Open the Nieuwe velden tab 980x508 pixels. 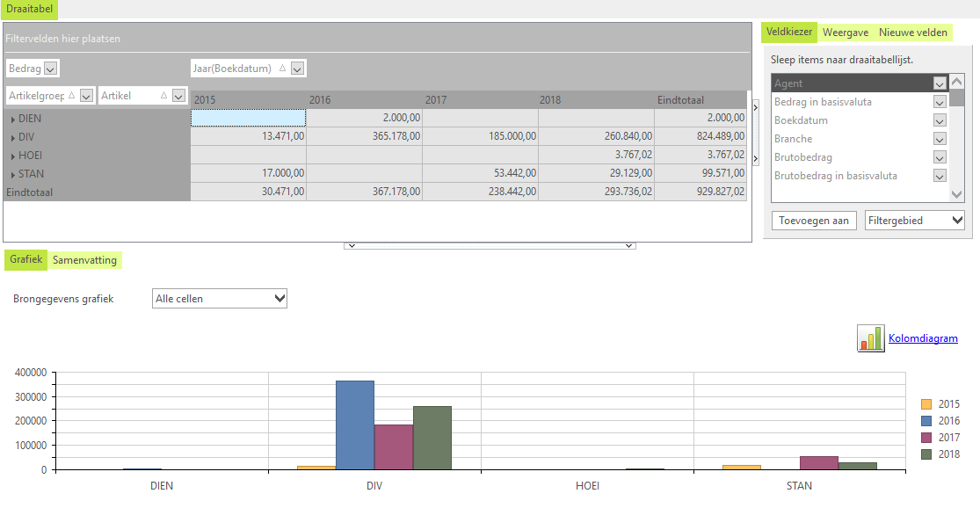[x=913, y=33]
